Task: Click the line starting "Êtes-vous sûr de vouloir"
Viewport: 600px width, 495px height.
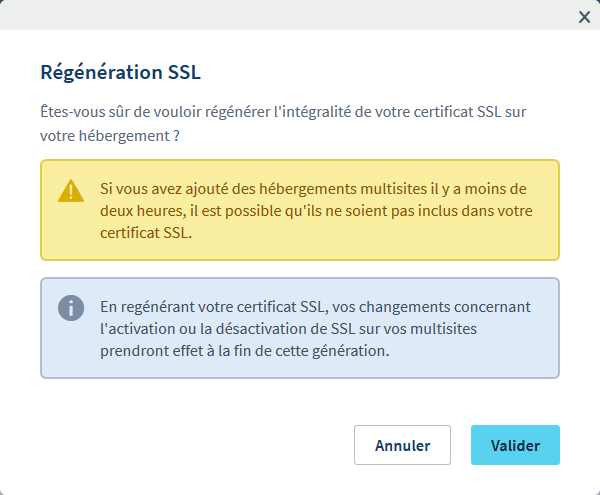Action: click(x=283, y=111)
